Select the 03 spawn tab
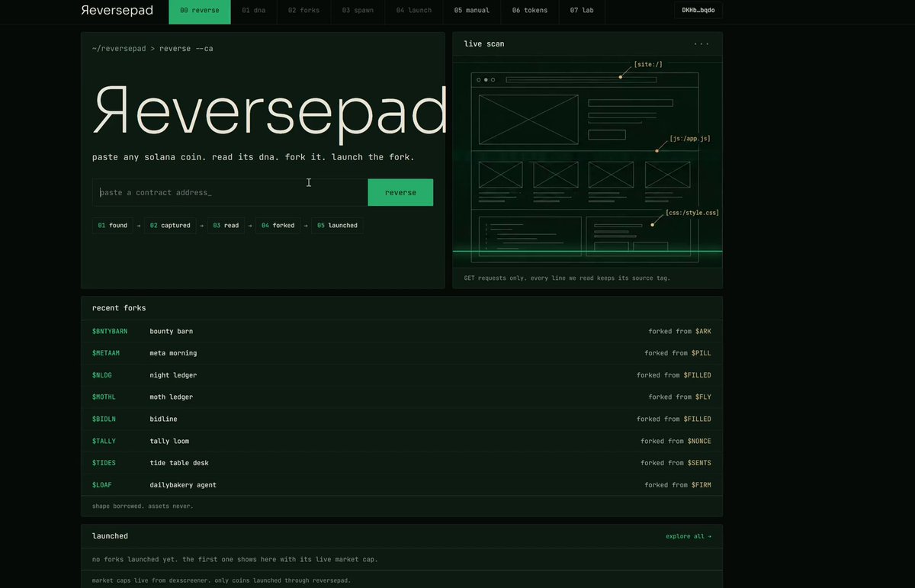The height and width of the screenshot is (588, 915). click(358, 11)
